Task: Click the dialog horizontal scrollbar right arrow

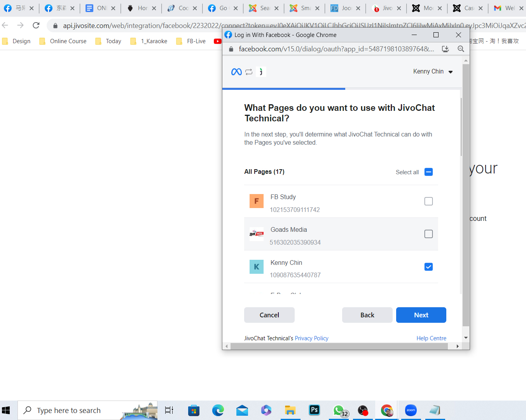Action: 458,346
